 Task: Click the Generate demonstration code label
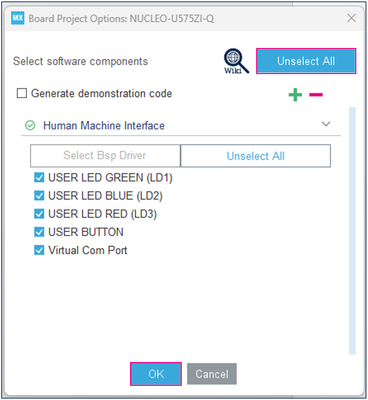(102, 94)
